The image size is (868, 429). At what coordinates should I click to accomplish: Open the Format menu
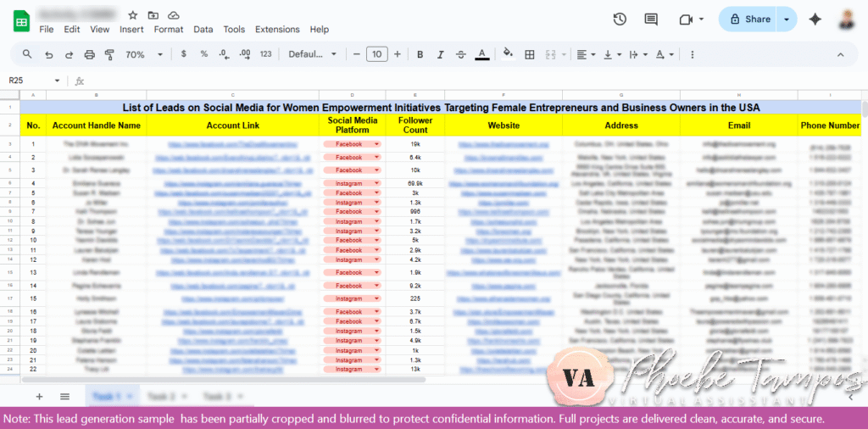pos(169,30)
